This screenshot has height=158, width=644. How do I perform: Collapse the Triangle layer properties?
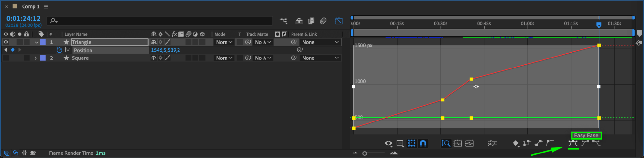[x=36, y=42]
